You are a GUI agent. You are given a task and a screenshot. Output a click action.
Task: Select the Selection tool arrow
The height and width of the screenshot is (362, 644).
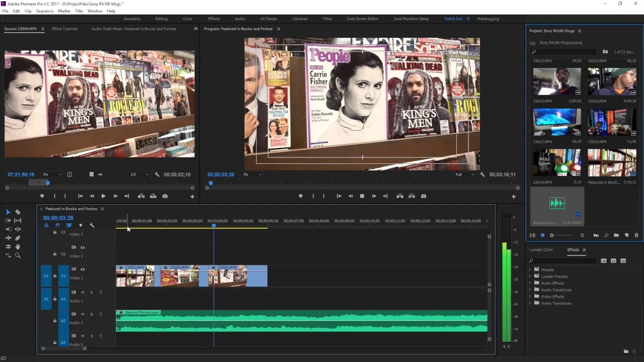coord(8,212)
